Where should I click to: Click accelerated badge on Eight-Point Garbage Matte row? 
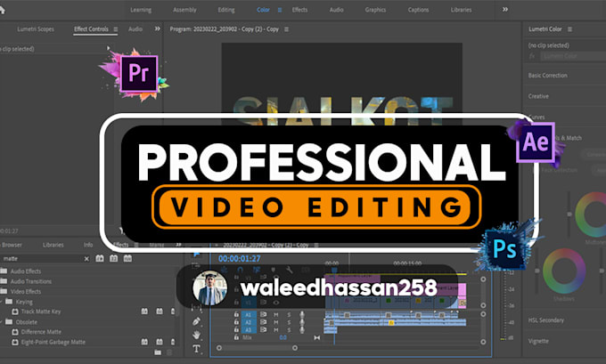144,342
